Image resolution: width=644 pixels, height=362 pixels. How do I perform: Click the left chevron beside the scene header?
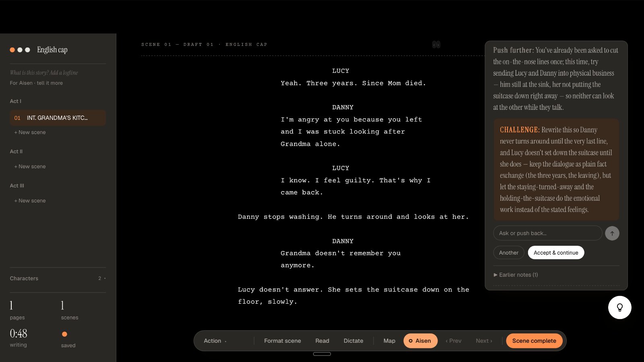[434, 45]
